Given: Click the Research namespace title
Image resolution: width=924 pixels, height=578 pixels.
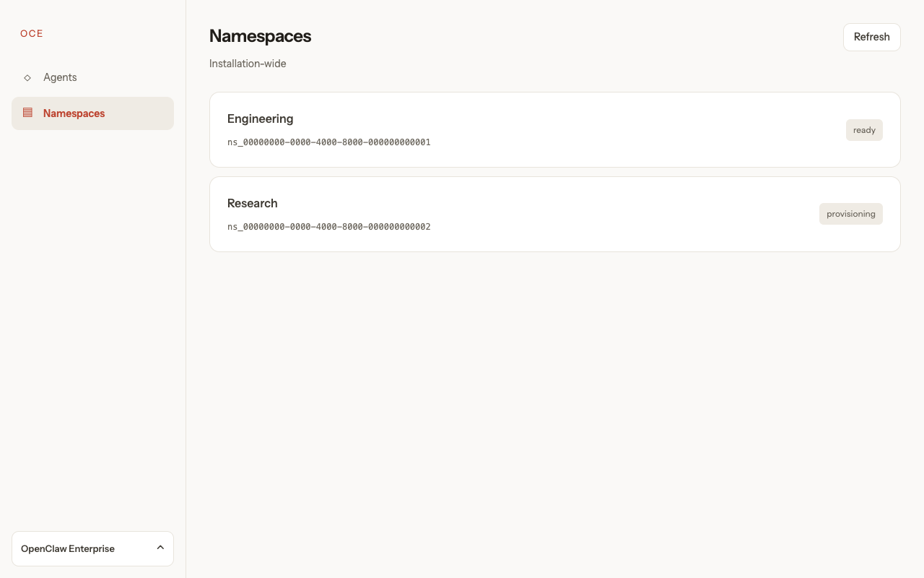Looking at the screenshot, I should (252, 203).
